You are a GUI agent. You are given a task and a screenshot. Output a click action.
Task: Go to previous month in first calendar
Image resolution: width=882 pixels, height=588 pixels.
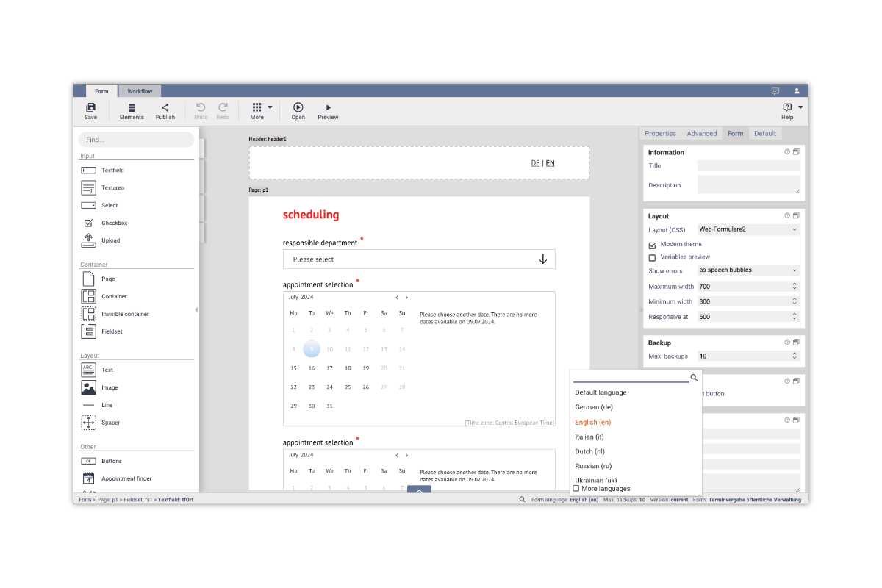(x=397, y=298)
